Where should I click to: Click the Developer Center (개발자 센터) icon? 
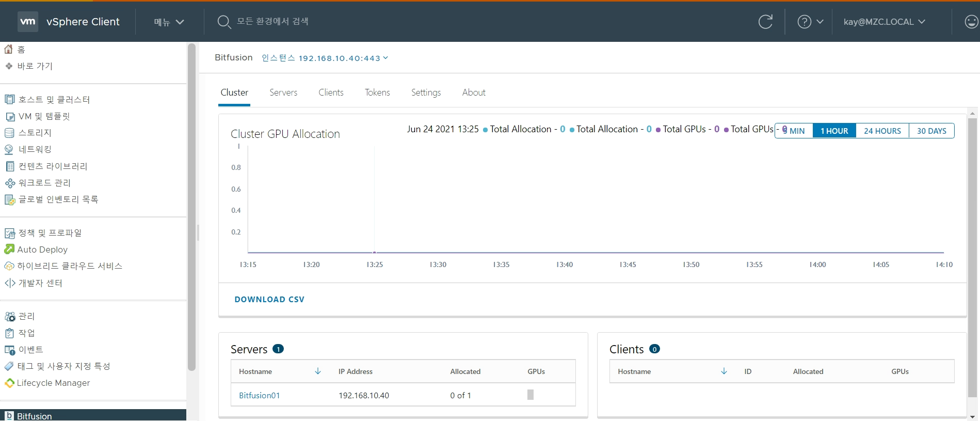pos(9,283)
